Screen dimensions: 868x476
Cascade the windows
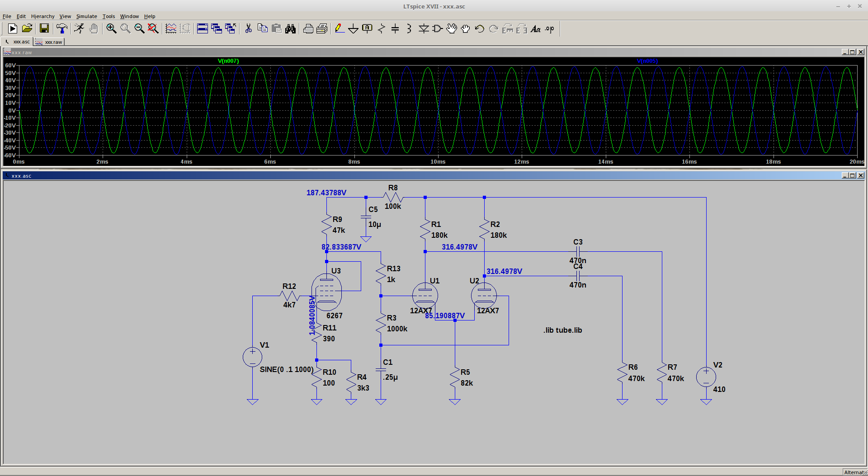217,28
